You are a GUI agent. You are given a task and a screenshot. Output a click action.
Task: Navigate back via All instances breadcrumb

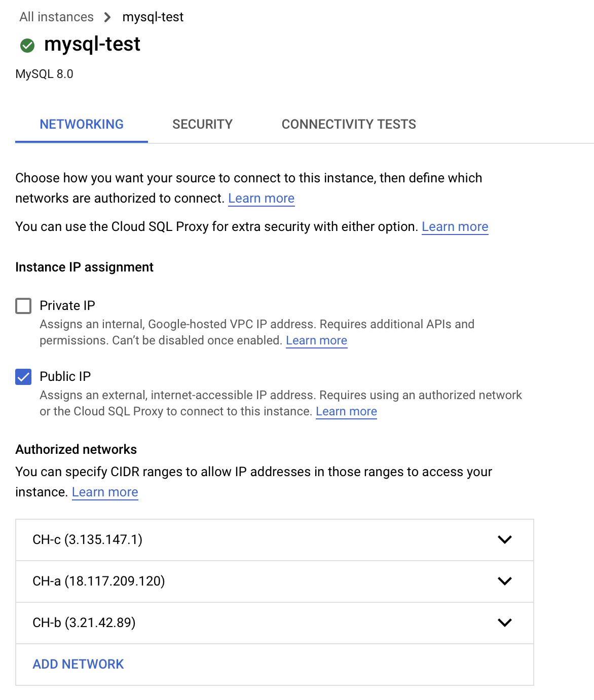click(56, 17)
